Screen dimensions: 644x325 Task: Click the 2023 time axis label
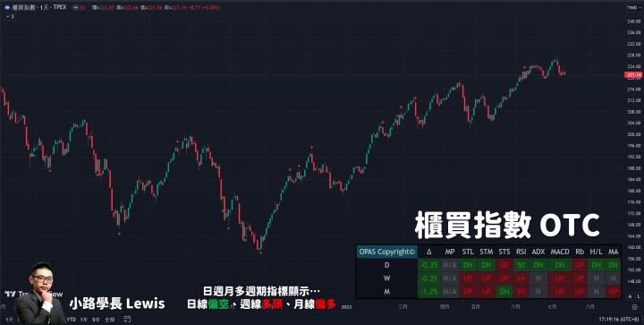coord(347,307)
